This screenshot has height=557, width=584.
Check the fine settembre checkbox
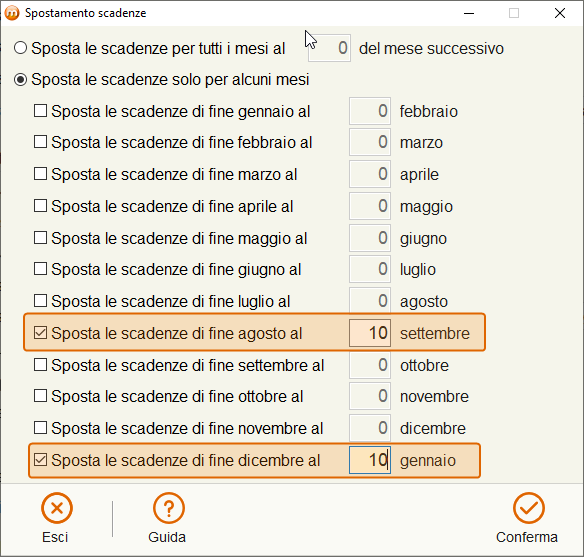(x=40, y=365)
